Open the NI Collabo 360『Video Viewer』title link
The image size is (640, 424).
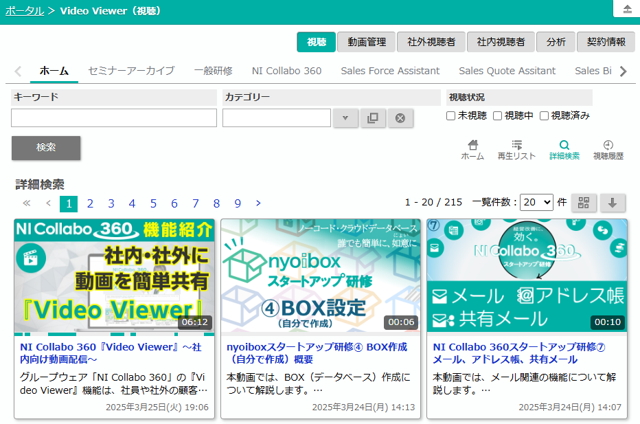[x=111, y=353]
